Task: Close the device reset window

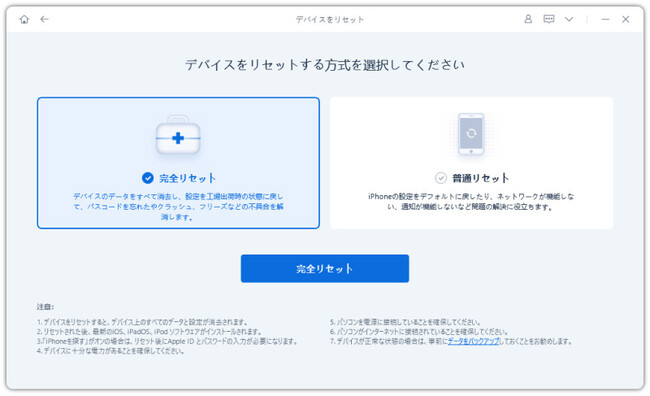Action: click(626, 19)
